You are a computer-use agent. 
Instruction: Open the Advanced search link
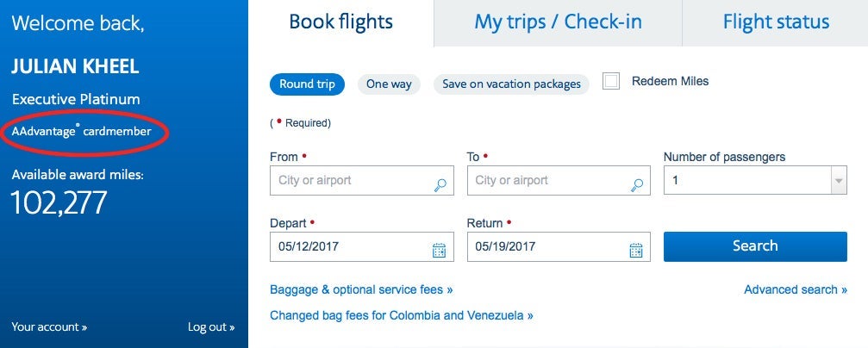(x=796, y=289)
